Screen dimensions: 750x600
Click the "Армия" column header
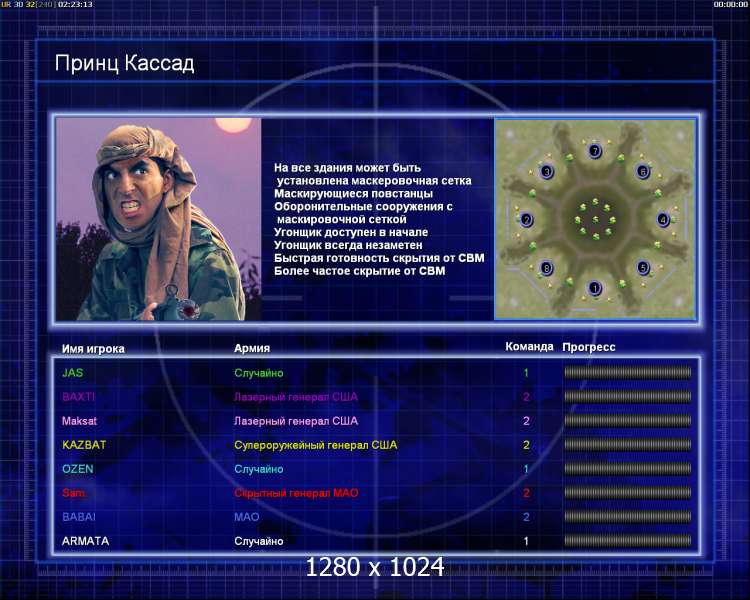(252, 348)
